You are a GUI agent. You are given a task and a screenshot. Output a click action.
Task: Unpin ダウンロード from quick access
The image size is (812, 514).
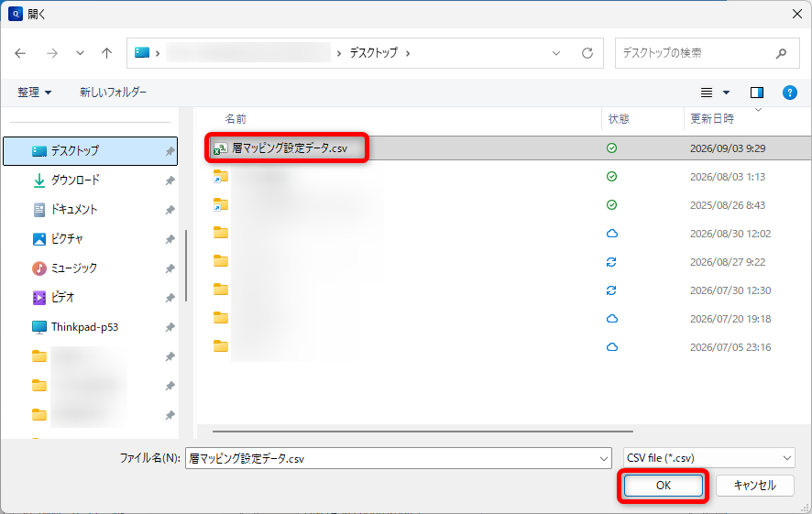[x=170, y=180]
